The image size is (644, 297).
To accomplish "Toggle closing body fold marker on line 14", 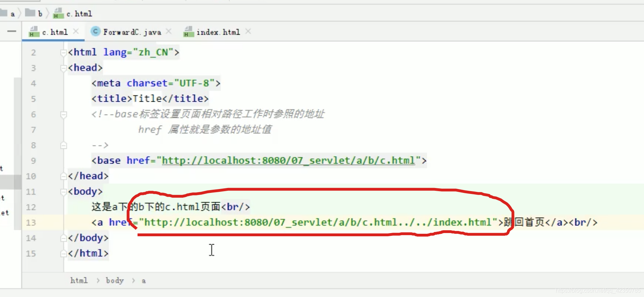I will click(x=64, y=238).
